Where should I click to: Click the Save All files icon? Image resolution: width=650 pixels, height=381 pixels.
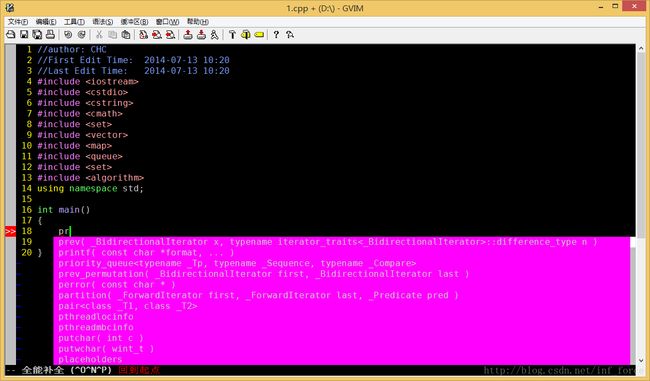[x=37, y=34]
